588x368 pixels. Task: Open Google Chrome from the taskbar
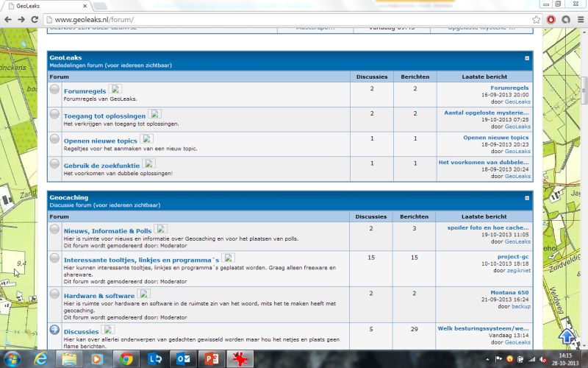click(x=126, y=359)
